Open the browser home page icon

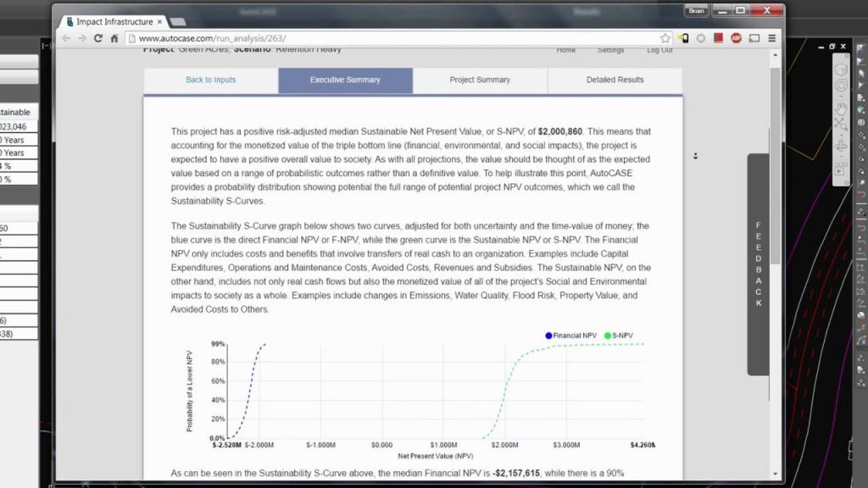(x=114, y=38)
